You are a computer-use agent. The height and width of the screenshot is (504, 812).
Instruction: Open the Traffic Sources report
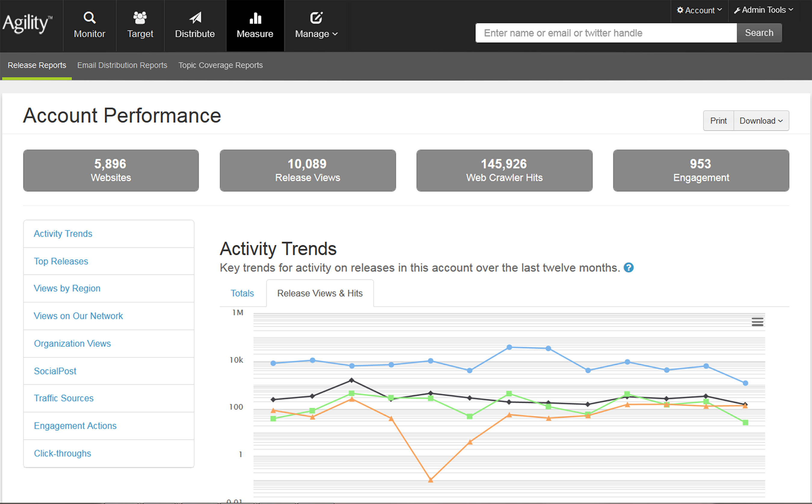63,398
